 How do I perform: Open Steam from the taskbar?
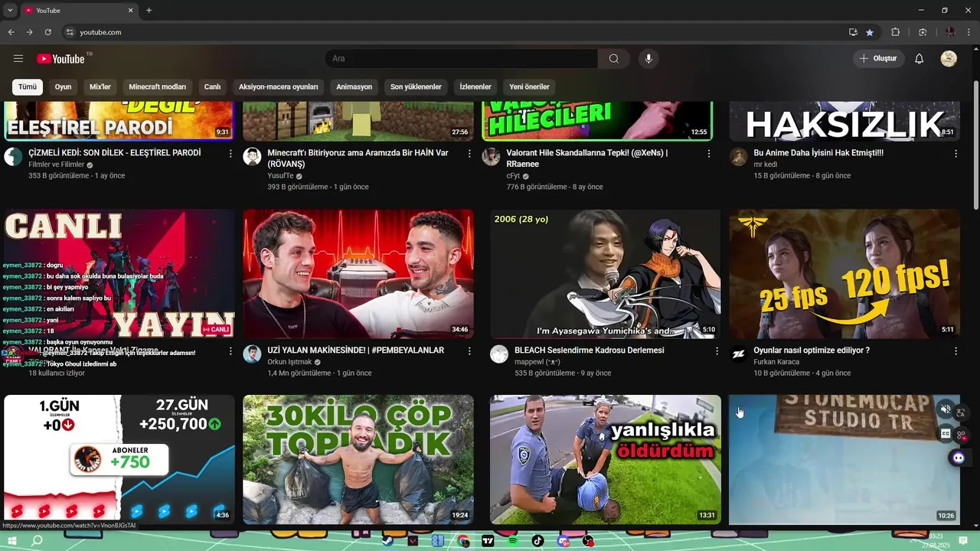click(388, 541)
